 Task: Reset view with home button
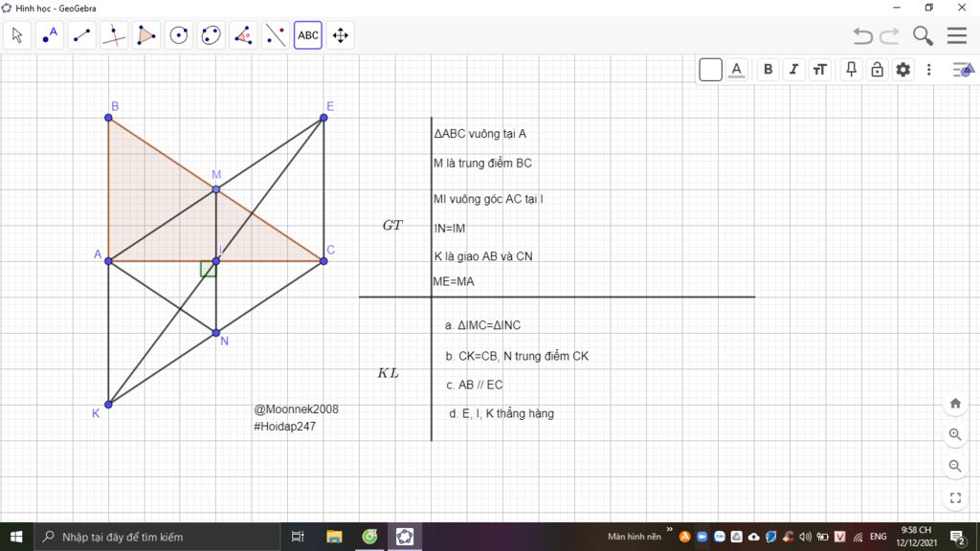point(955,404)
